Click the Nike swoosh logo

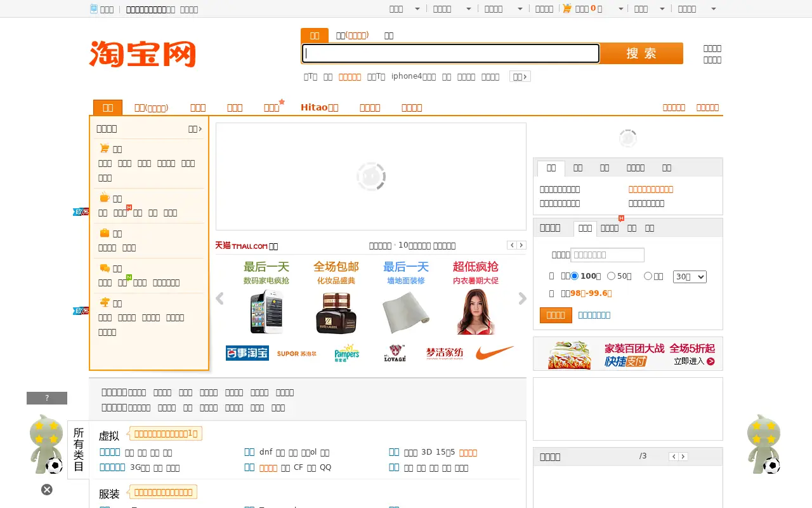point(495,352)
